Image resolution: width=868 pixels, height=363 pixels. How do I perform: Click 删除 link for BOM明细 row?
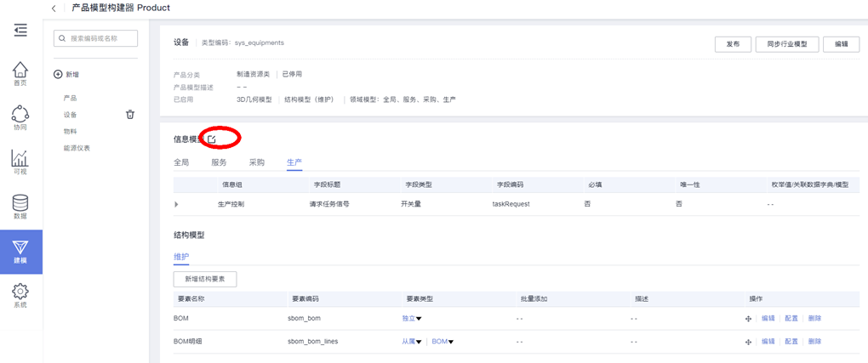tap(814, 342)
